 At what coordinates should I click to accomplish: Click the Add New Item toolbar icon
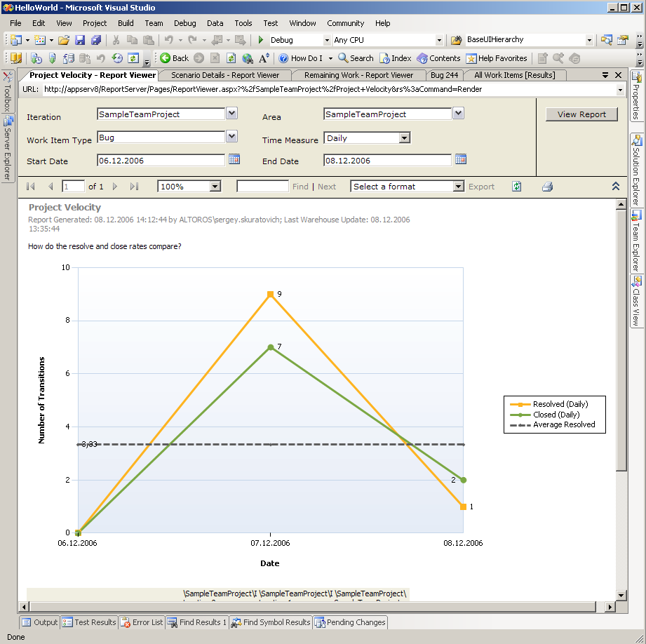(x=40, y=40)
